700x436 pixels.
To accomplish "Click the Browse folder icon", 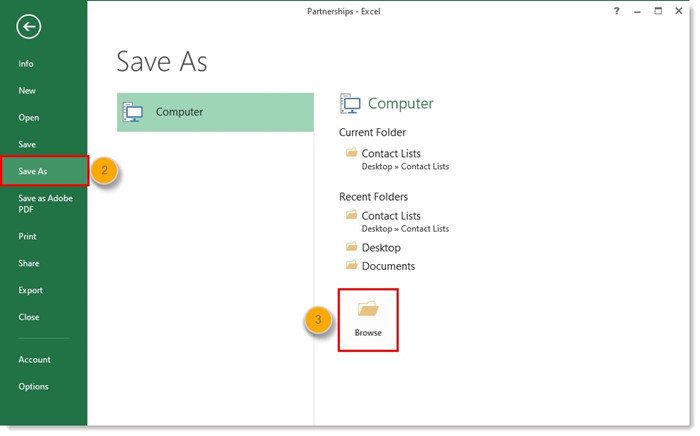I will point(368,310).
